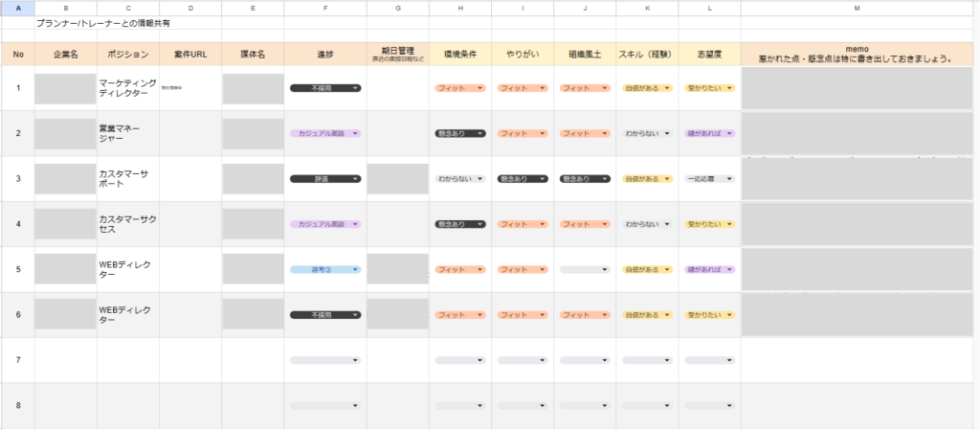Click the 営業マネージャー position cell
Screen dimensions: 980x430
(x=127, y=133)
